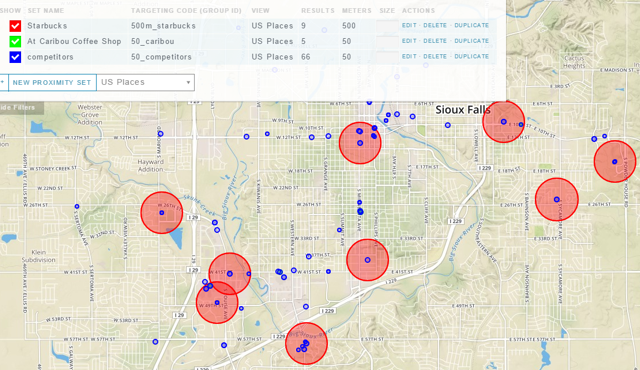Select the red circle near the Sioux Falls label

pyautogui.click(x=504, y=122)
